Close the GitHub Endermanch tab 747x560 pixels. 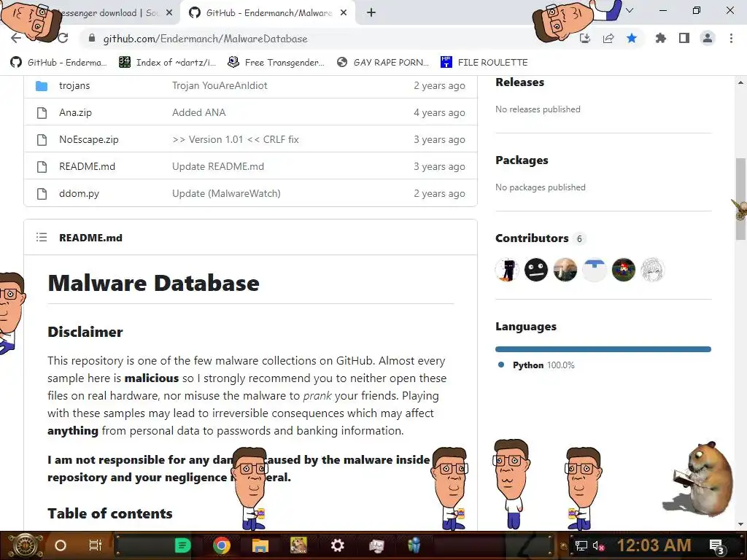[x=344, y=13]
